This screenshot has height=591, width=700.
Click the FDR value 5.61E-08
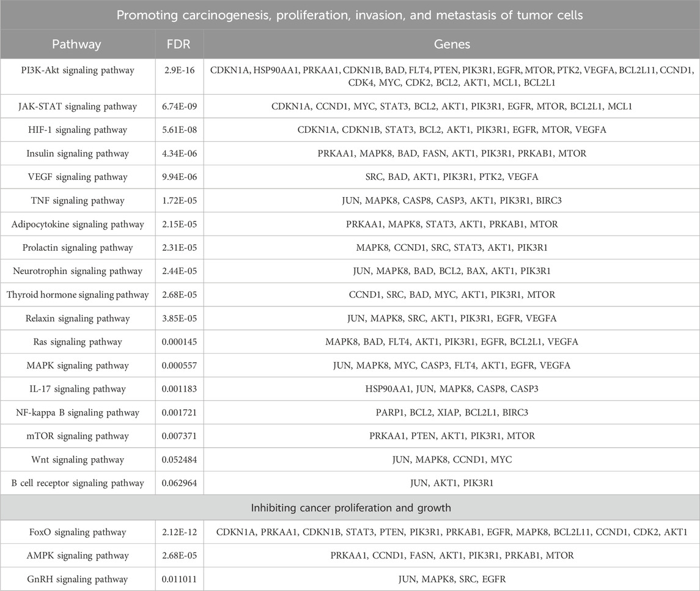coord(180,130)
